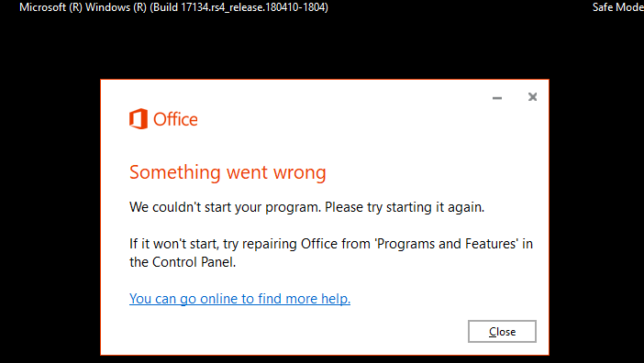Click the word "wrong" in the heading

coord(300,173)
